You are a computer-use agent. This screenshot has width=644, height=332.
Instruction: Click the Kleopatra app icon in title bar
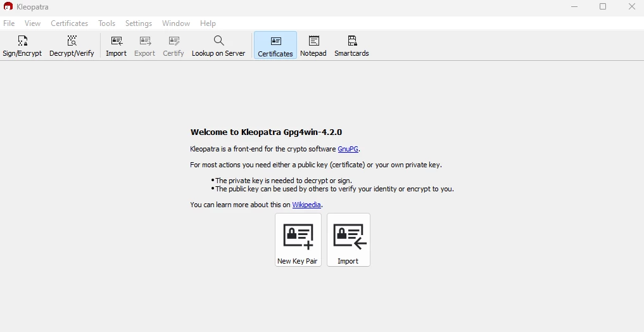click(8, 7)
